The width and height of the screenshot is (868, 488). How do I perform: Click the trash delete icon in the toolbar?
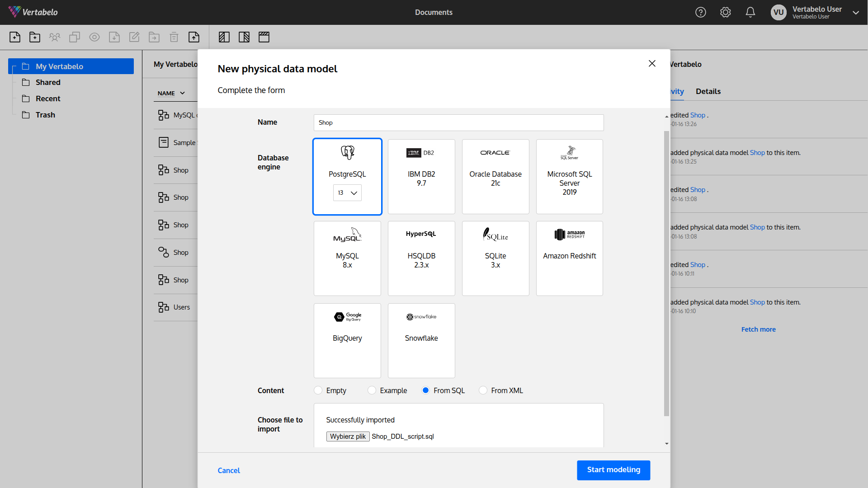tap(174, 37)
